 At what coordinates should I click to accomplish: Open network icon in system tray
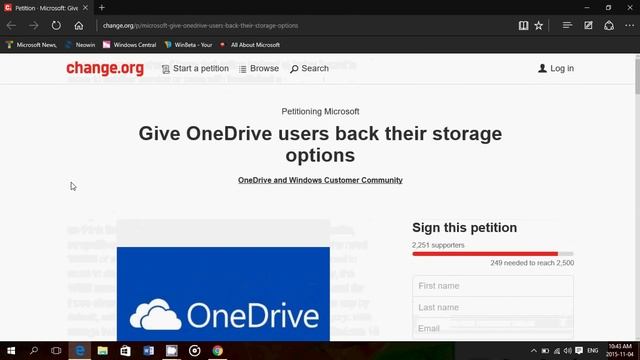557,351
